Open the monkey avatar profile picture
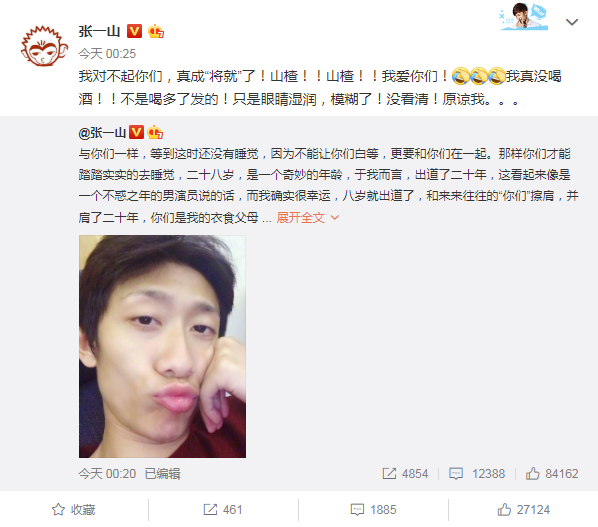Screen dimensions: 598x527 point(44,46)
